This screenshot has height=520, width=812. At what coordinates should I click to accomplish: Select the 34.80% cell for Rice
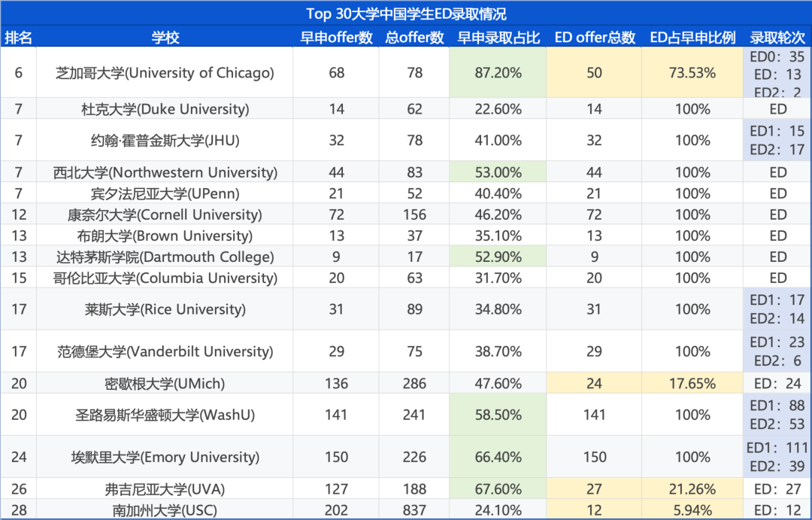click(x=498, y=309)
